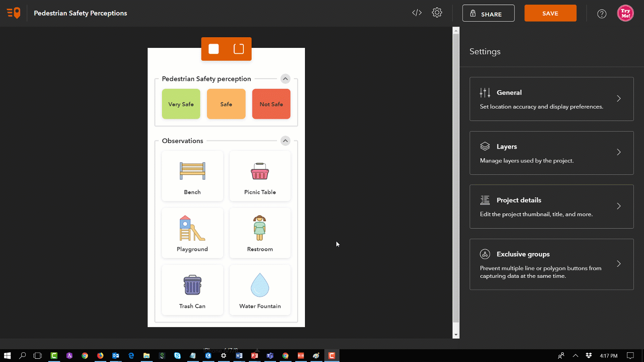Viewport: 644px width, 362px height.
Task: Open PowerPoint from the taskbar
Action: click(x=254, y=356)
